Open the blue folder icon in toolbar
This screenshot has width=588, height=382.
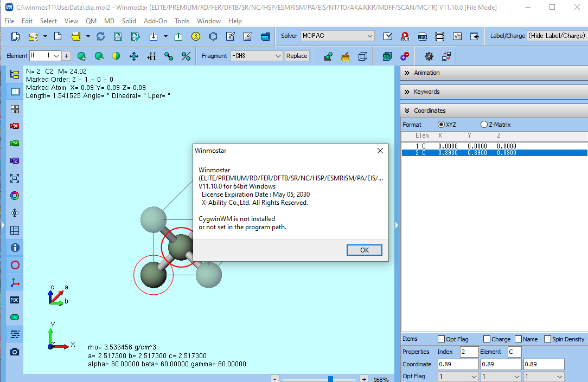[x=265, y=36]
